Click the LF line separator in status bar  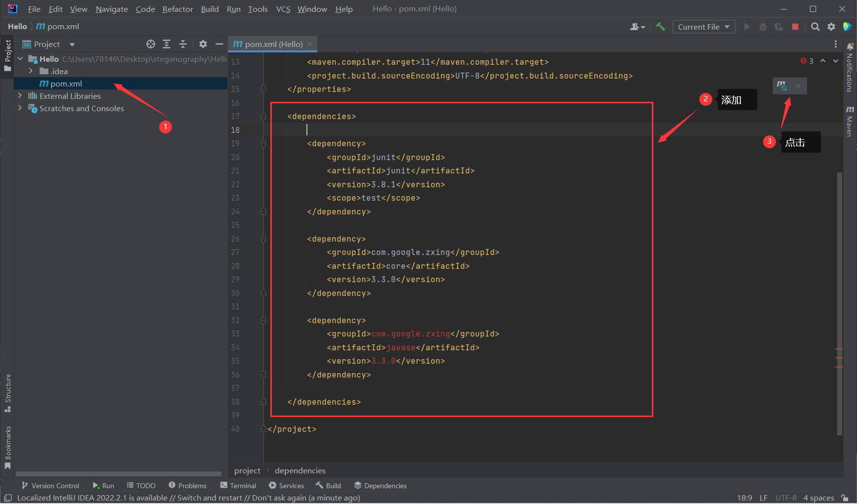[764, 498]
